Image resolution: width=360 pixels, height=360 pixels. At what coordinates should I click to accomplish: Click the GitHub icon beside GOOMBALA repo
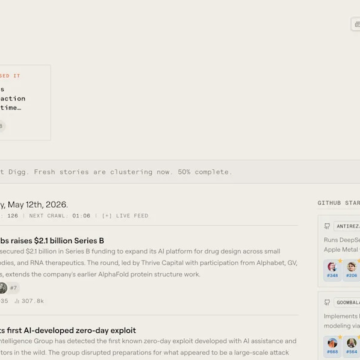pos(327,302)
